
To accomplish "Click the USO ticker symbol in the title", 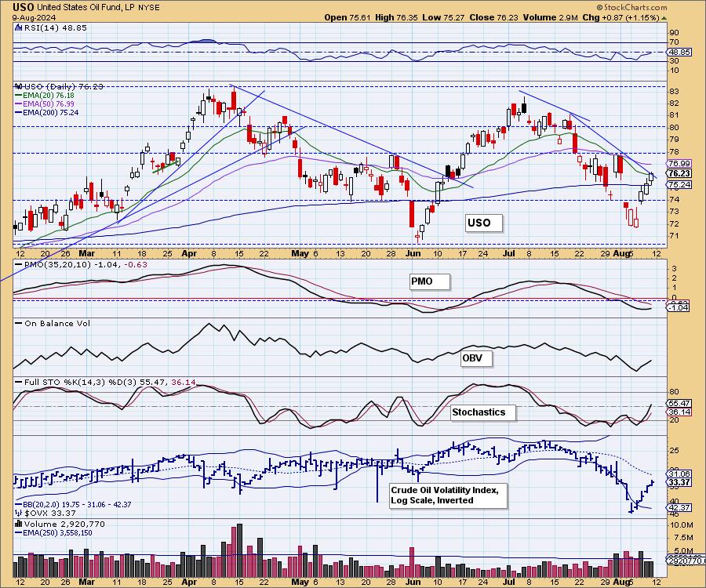I will click(x=24, y=7).
